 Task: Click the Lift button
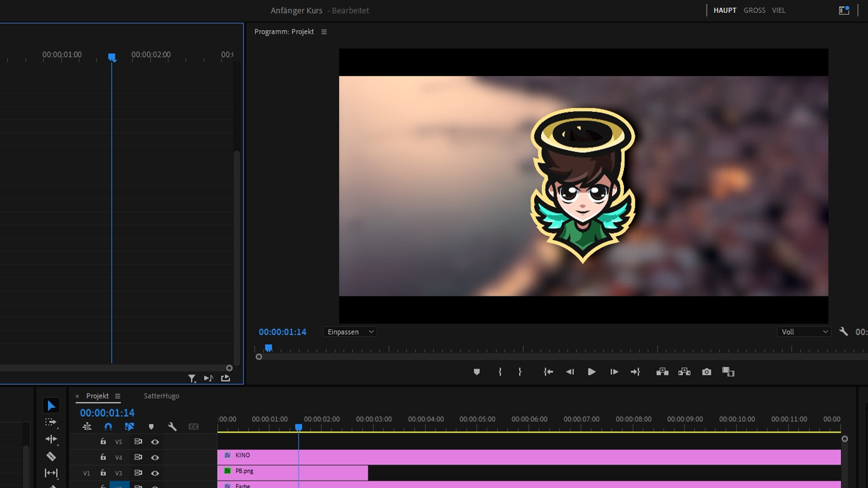662,372
